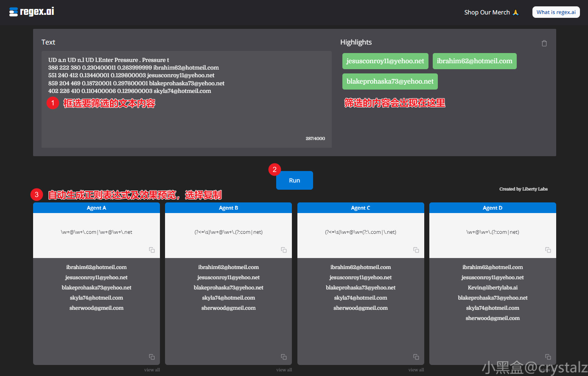Copy Agent D's matched results

tap(548, 357)
